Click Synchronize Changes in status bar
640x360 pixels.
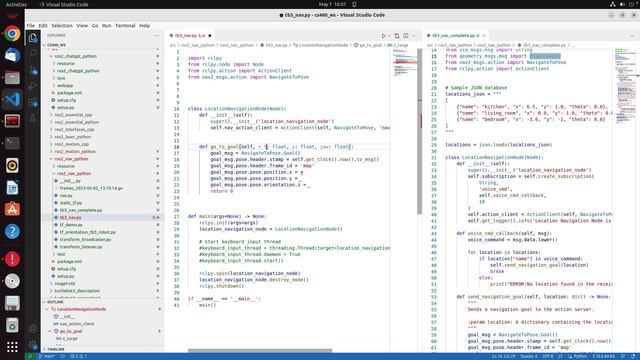(62, 356)
